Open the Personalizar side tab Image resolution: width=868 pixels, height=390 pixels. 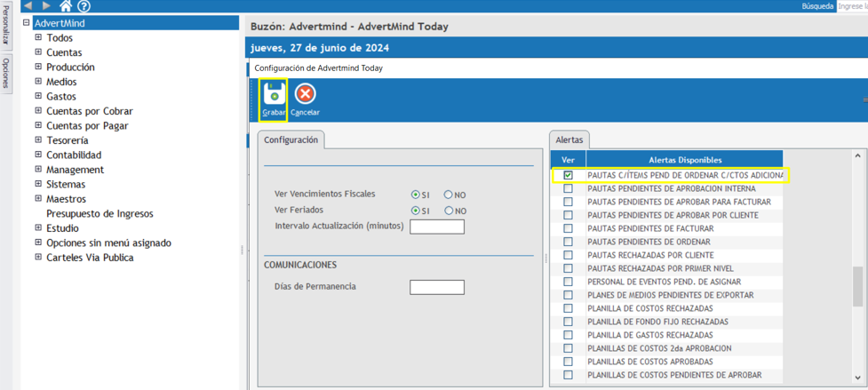(5, 24)
